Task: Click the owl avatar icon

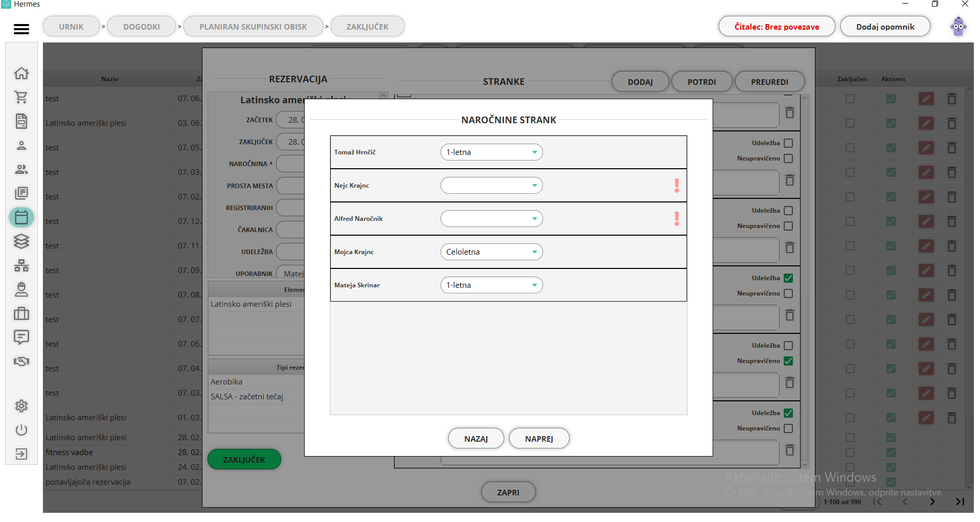Action: [x=959, y=27]
